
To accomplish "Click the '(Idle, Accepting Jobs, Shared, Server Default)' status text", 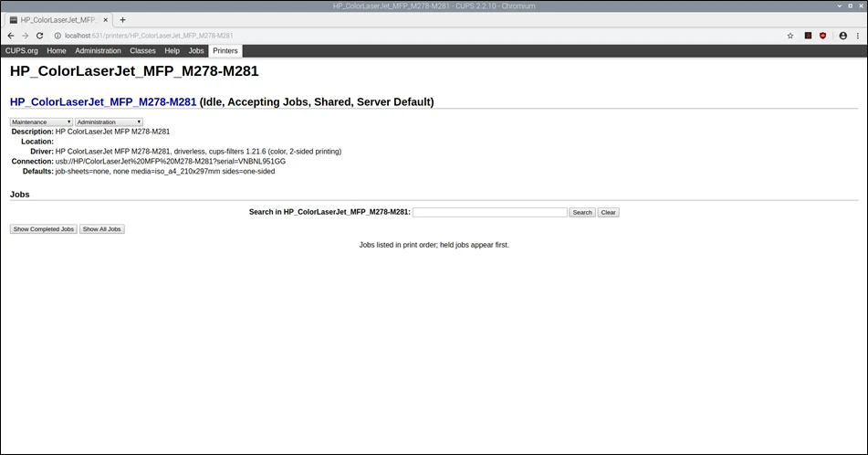I will point(317,102).
